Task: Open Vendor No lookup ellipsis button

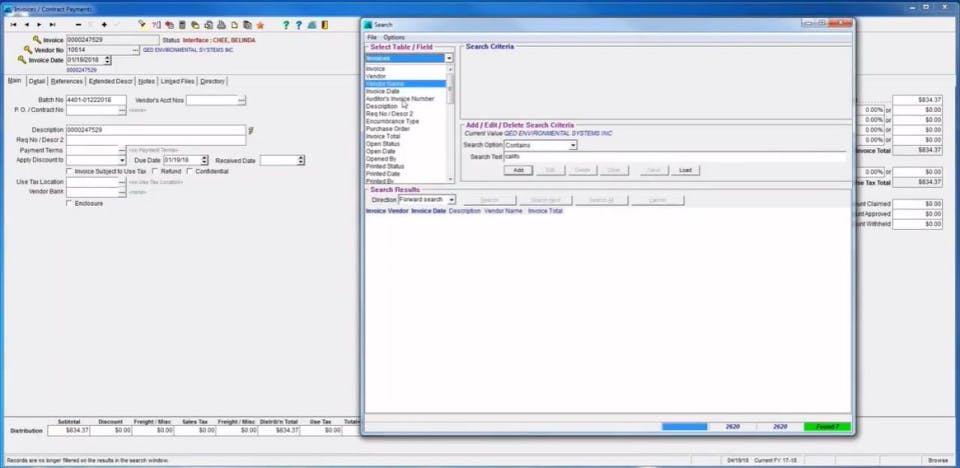Action: [136, 50]
